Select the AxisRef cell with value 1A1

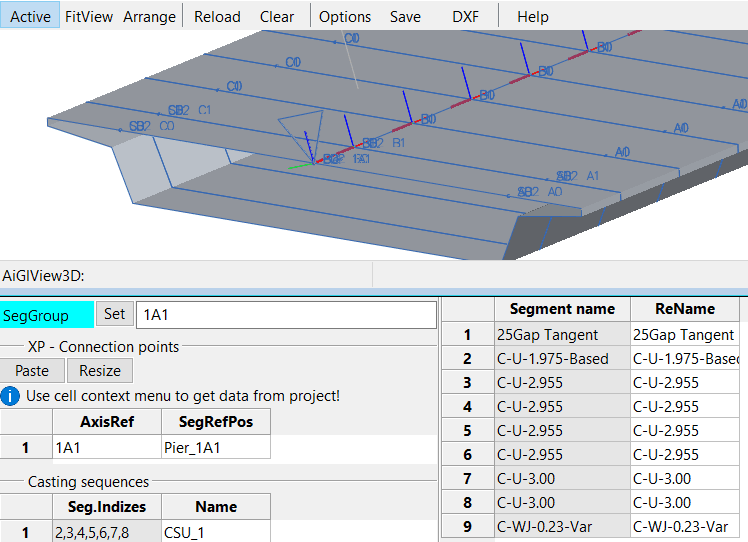106,447
